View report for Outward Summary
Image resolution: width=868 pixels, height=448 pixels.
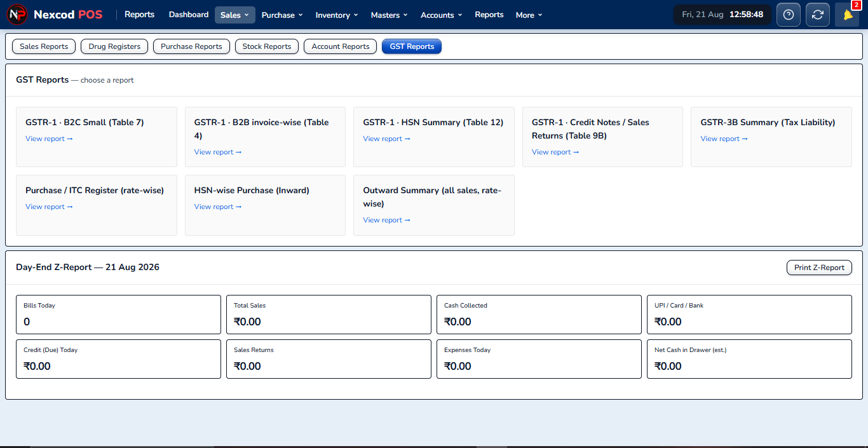(x=386, y=220)
